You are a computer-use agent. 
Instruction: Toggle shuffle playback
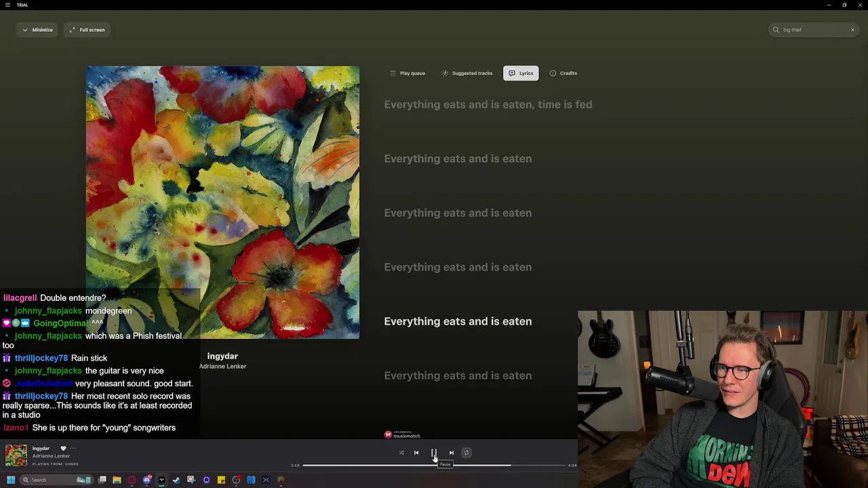[401, 453]
